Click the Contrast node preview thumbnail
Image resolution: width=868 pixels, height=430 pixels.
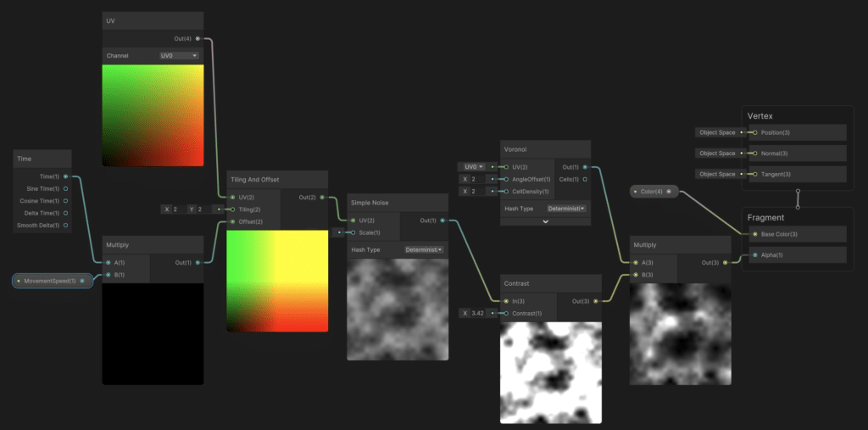(551, 372)
